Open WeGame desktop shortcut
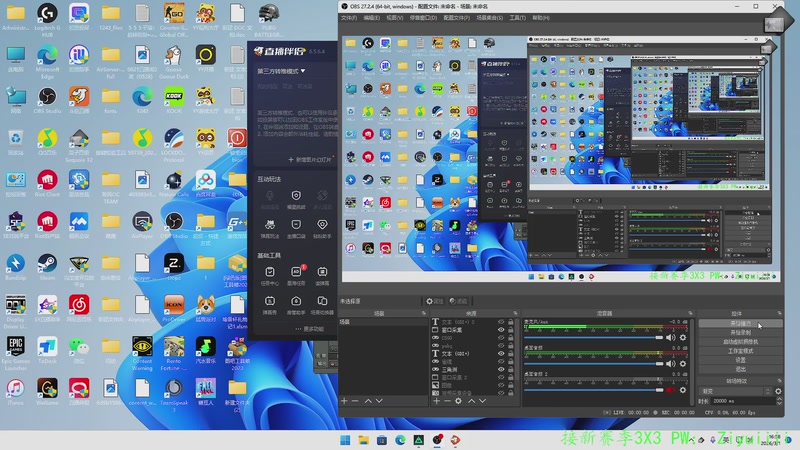 coord(47,392)
